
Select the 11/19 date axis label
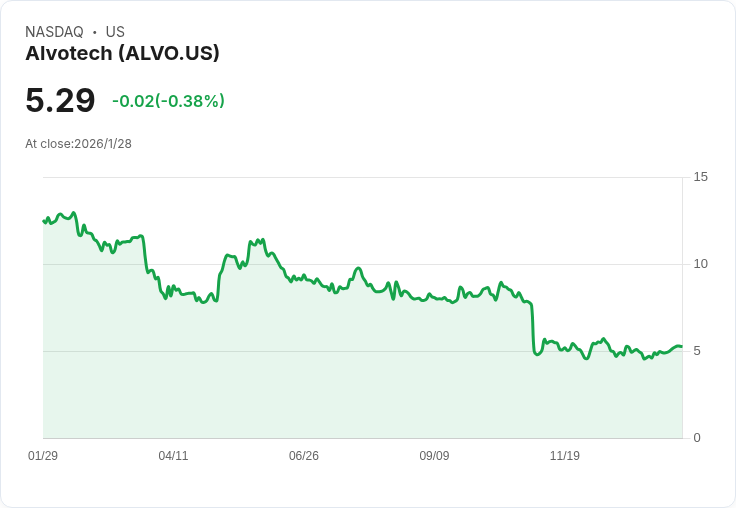tap(565, 456)
